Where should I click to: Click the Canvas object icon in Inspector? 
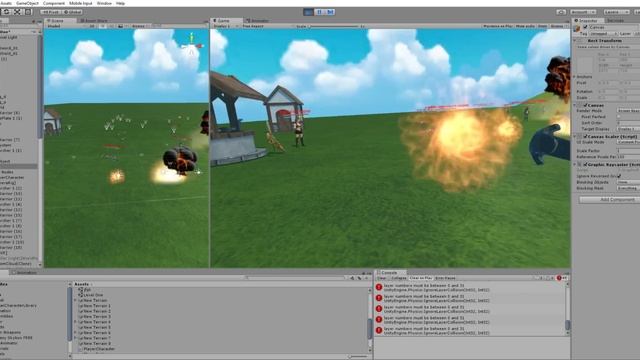coord(577,28)
